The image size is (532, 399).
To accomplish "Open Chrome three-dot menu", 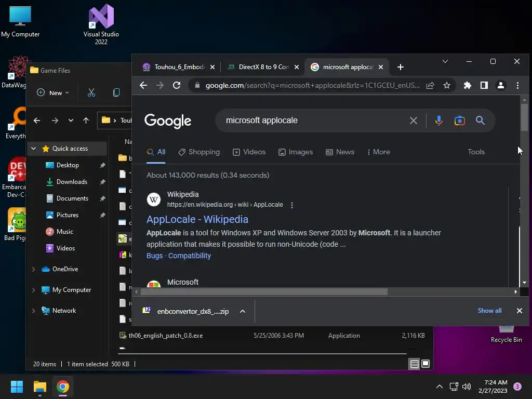I will pos(517,86).
